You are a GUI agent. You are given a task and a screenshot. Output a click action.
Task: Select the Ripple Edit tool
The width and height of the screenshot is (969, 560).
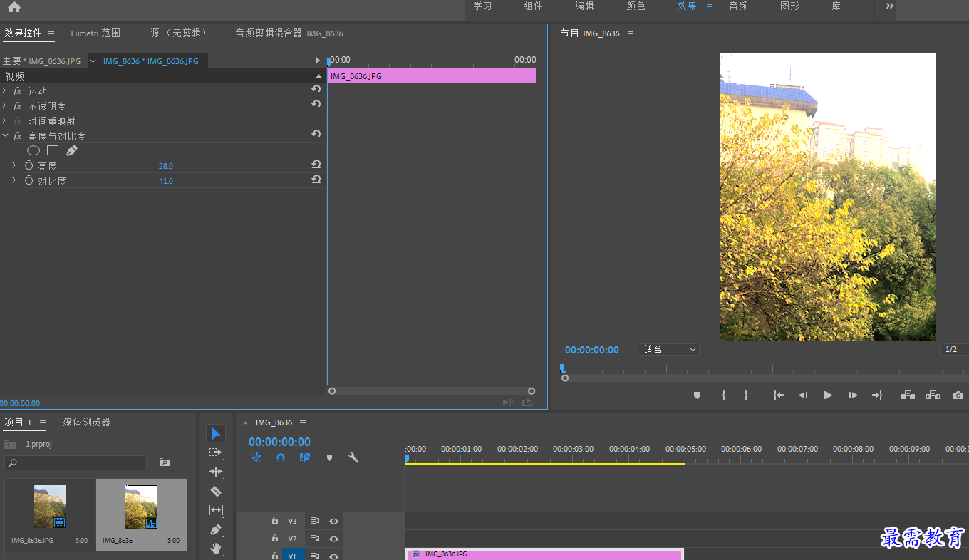(x=216, y=472)
